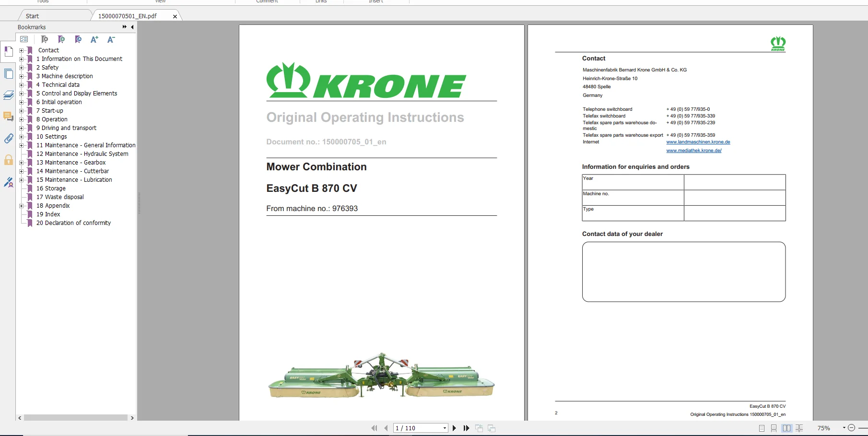Expand the Bookmarks panel with double arrow

coord(125,27)
